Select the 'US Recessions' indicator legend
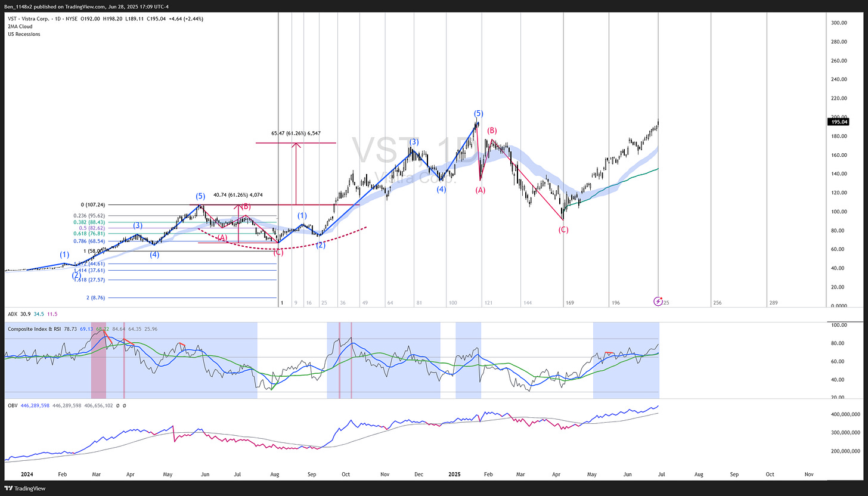Image resolution: width=868 pixels, height=496 pixels. 23,34
